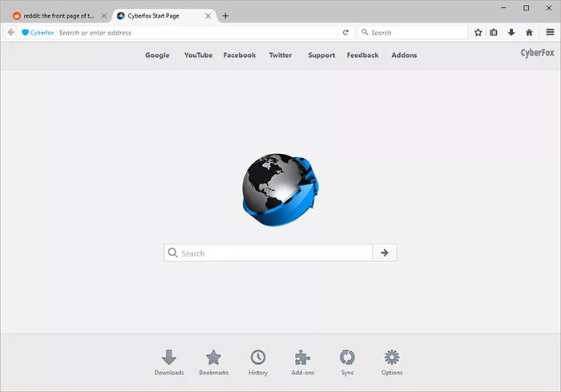
Task: Bookmark this page with star icon
Action: coord(478,33)
